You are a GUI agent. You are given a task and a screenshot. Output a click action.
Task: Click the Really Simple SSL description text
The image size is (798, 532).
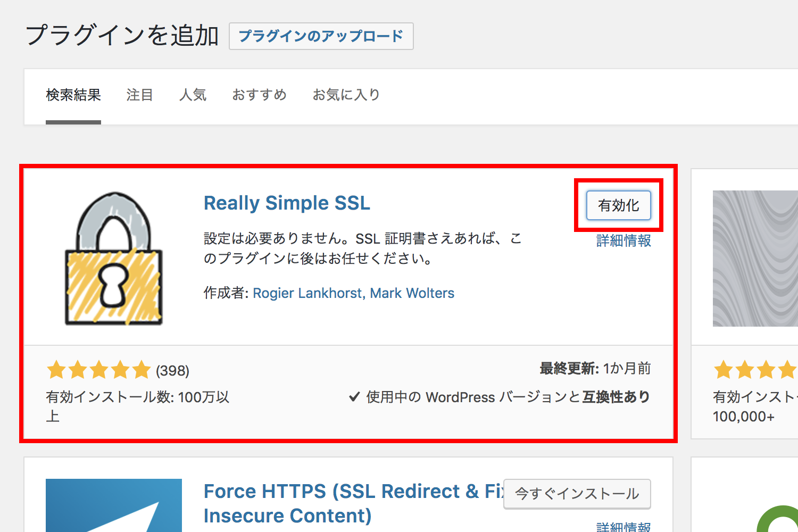pyautogui.click(x=363, y=248)
